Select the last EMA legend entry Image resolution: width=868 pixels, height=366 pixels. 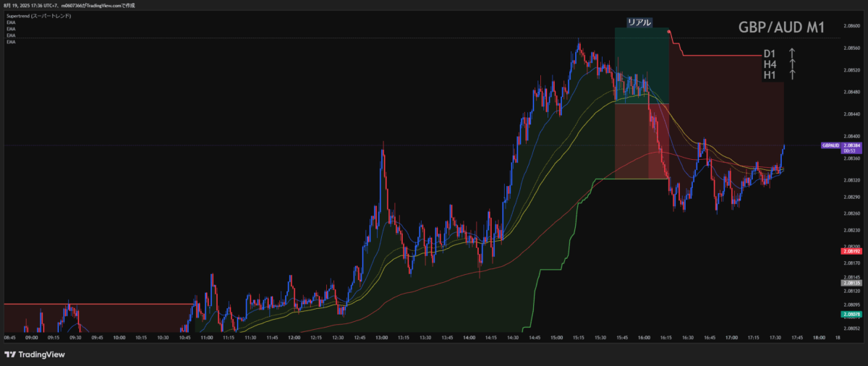pos(11,42)
